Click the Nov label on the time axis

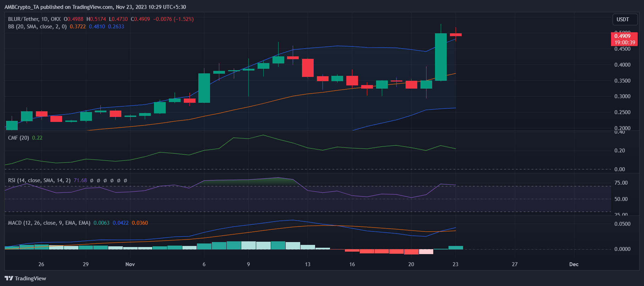click(x=130, y=264)
